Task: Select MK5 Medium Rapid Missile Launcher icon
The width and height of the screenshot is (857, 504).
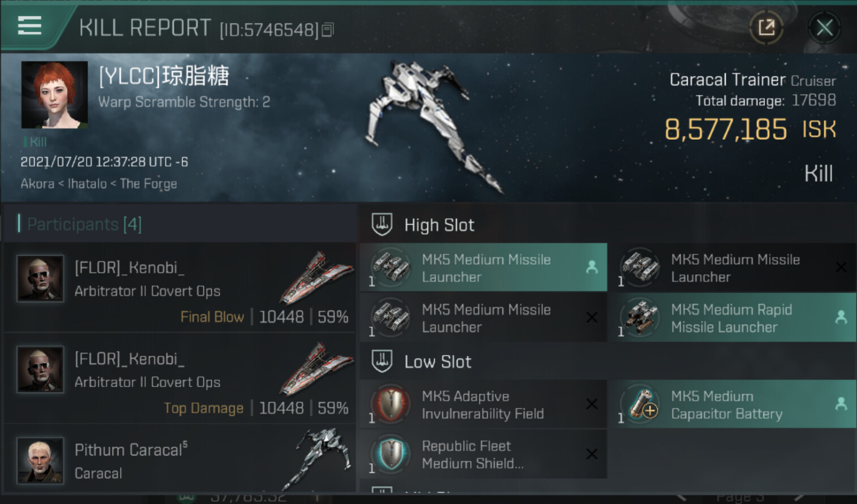Action: click(640, 317)
